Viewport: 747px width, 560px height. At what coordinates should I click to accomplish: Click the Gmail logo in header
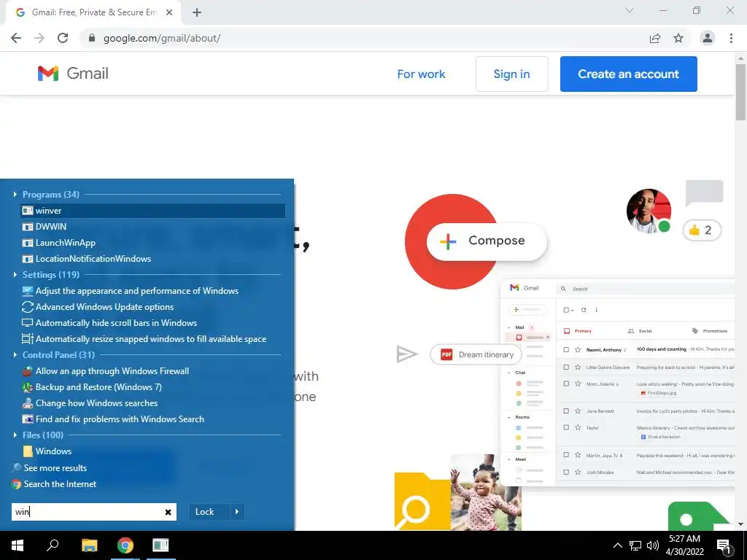[73, 74]
